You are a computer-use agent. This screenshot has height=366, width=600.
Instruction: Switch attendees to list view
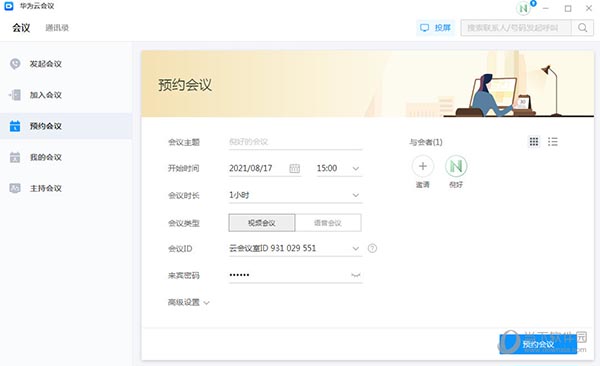pos(553,142)
